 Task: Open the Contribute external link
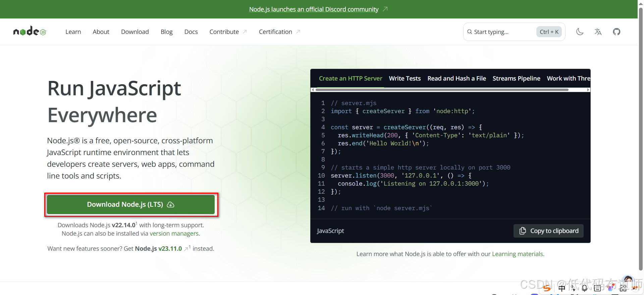click(x=228, y=32)
